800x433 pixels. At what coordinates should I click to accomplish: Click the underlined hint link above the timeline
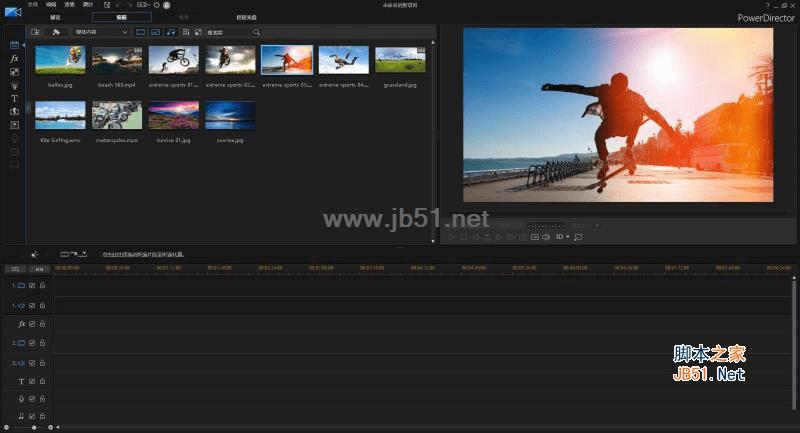click(143, 254)
